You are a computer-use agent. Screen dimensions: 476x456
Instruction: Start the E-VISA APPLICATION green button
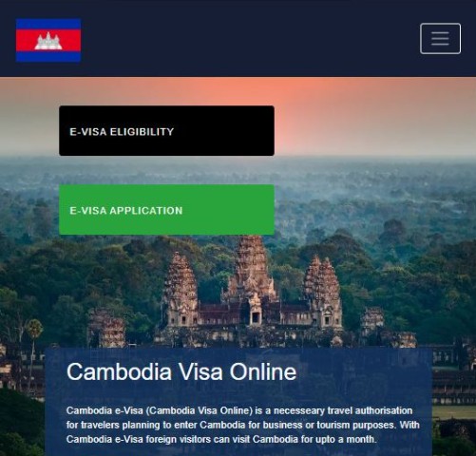[166, 210]
